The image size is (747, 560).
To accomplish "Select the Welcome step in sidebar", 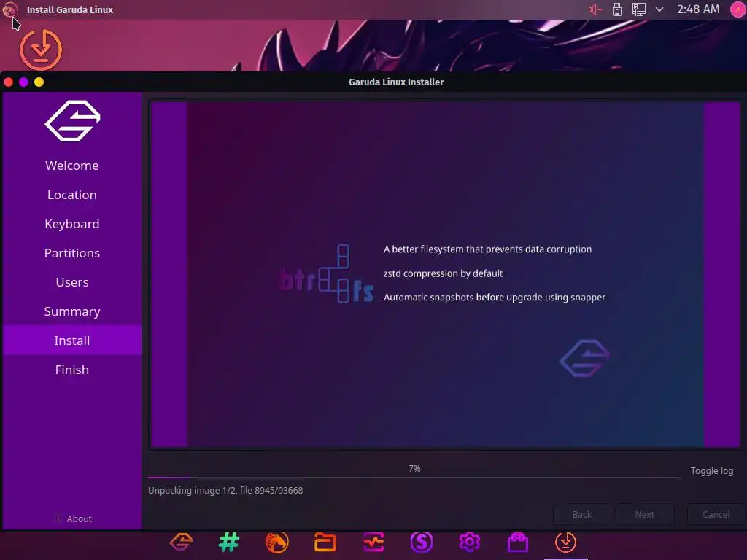I will pyautogui.click(x=72, y=166).
